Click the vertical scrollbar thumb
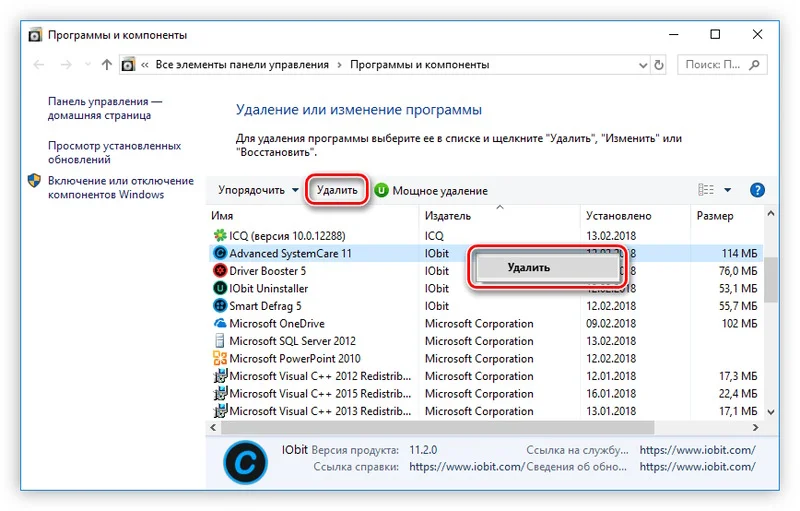This screenshot has width=800, height=511. point(771,280)
